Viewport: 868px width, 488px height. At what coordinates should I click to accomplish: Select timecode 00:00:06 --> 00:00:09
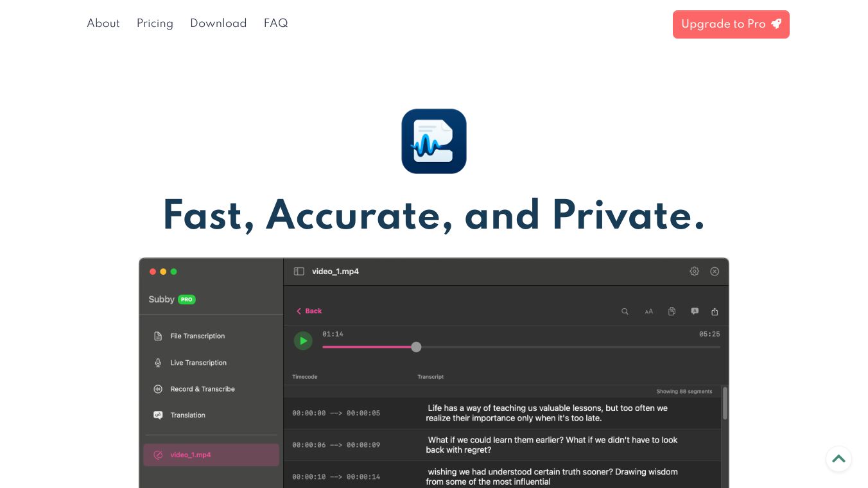pyautogui.click(x=336, y=445)
